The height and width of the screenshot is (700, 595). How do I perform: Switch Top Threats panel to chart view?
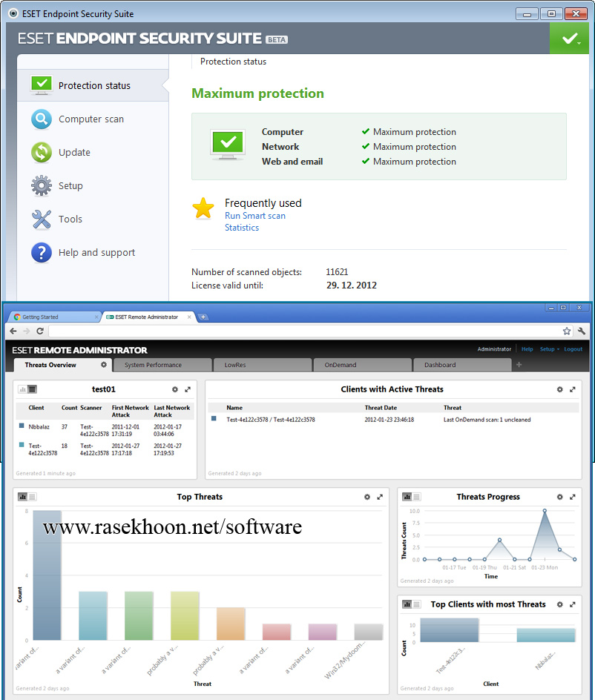[22, 497]
